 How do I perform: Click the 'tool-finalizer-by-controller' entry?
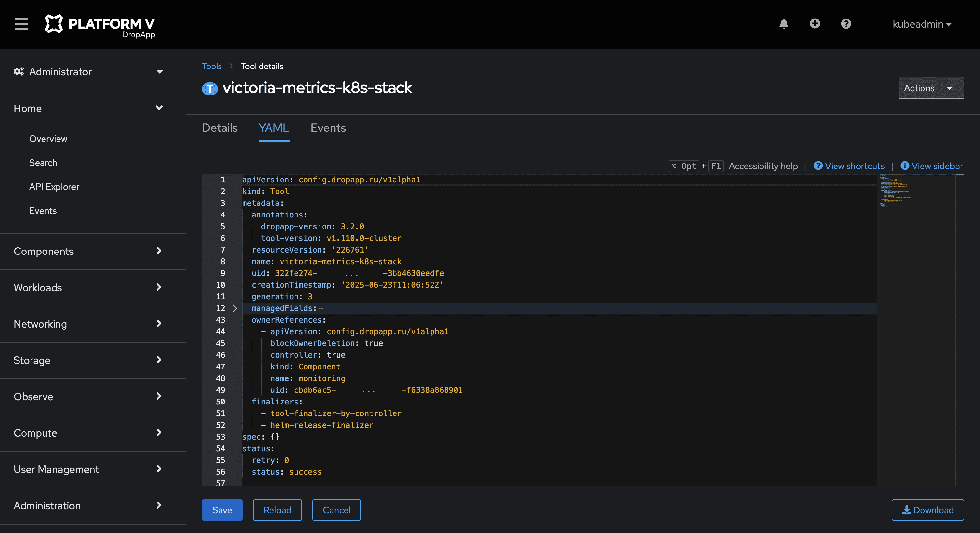[336, 413]
